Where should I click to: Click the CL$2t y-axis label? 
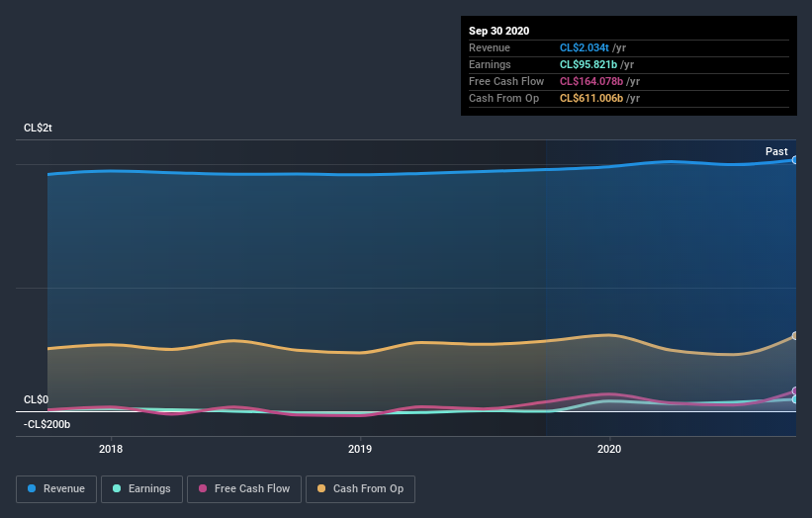coord(38,128)
